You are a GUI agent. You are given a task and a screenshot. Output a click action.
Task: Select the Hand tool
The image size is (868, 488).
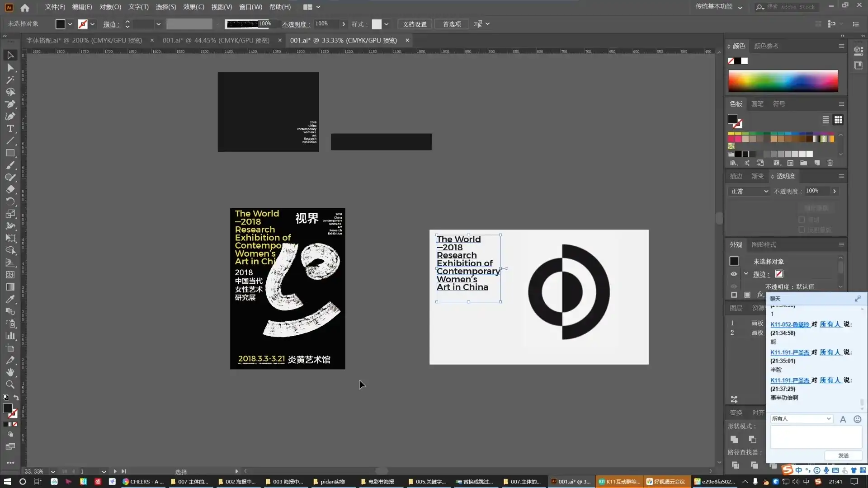coord(10,372)
